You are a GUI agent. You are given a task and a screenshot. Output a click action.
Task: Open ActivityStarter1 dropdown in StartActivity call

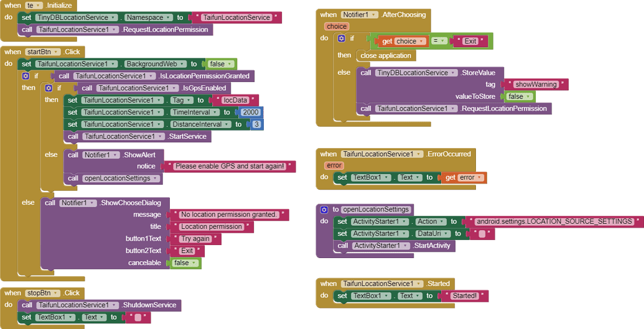coord(381,246)
